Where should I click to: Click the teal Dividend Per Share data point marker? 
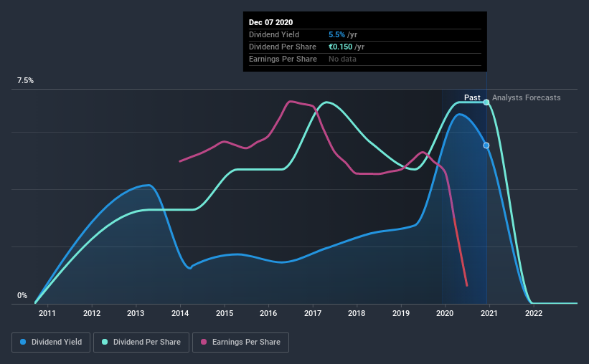point(486,102)
